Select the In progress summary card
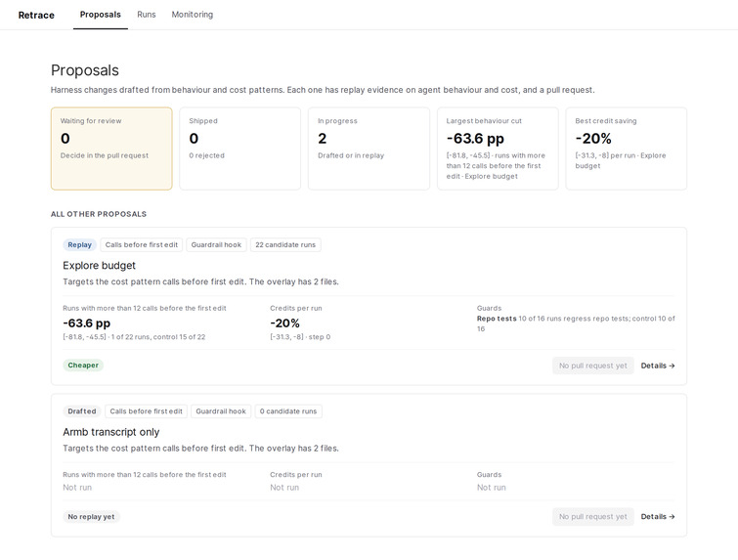This screenshot has height=560, width=738. pyautogui.click(x=369, y=149)
